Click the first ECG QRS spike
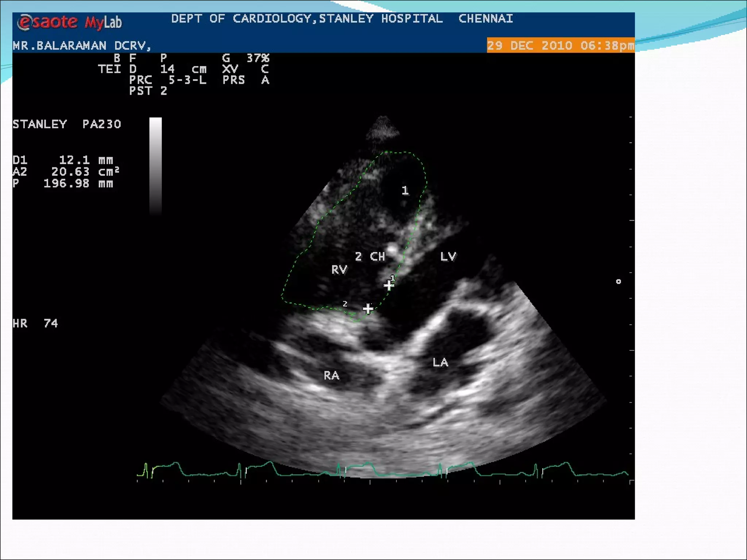The height and width of the screenshot is (560, 747). click(146, 469)
